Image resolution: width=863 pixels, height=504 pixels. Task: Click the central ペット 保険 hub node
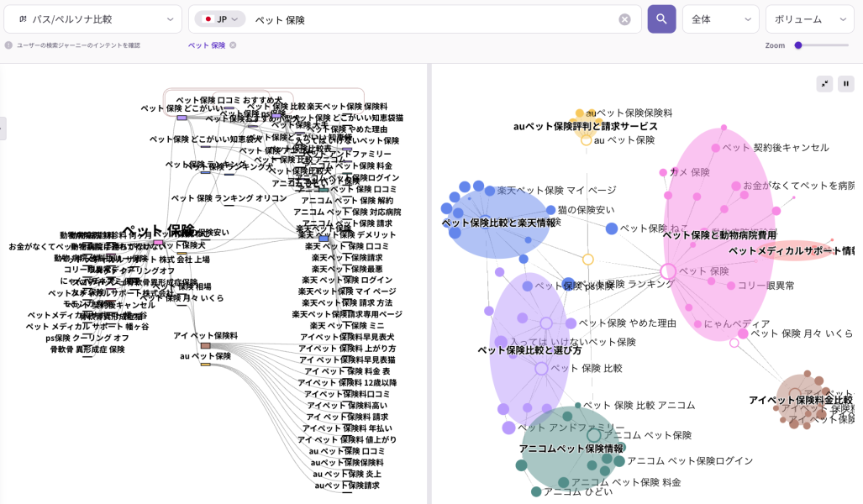tap(668, 271)
